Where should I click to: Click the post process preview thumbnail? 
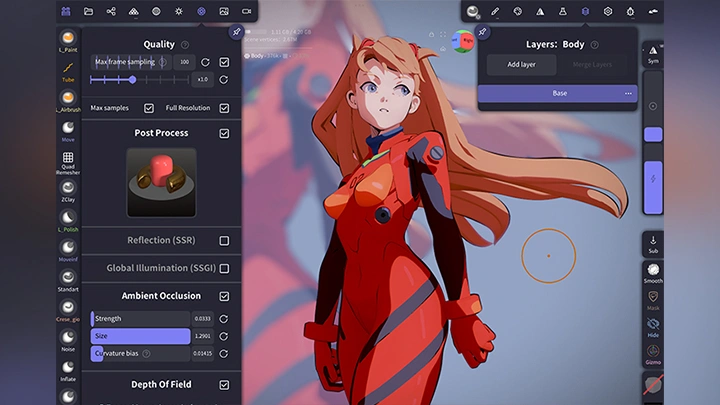coord(161,182)
